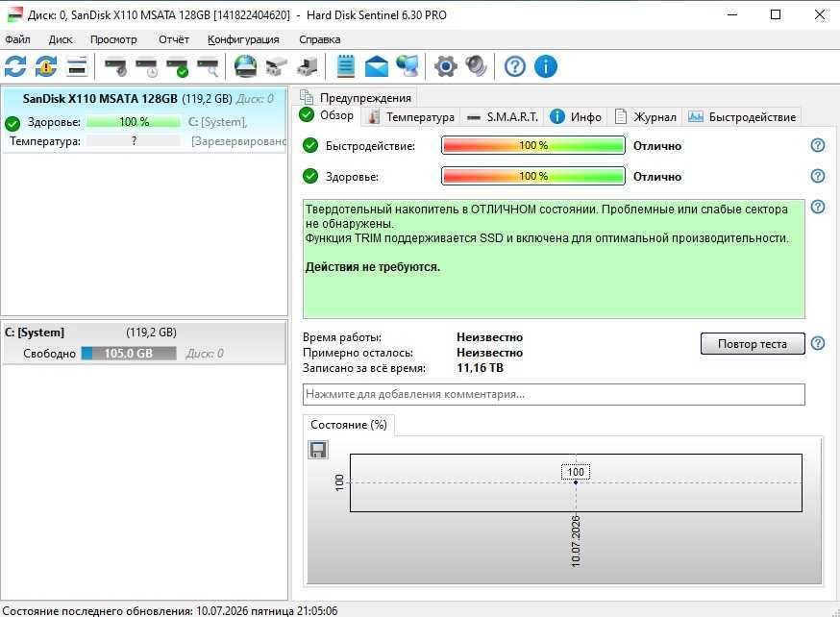Viewport: 840px width, 617px height.
Task: Maximize the Hard Disk Sentinel window
Action: (776, 15)
